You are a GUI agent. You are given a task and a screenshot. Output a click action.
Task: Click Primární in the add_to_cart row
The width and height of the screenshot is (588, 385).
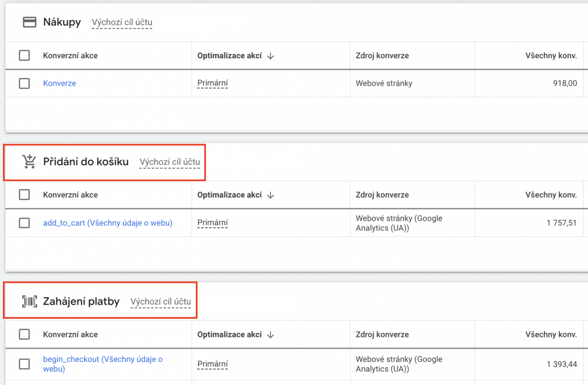click(213, 223)
